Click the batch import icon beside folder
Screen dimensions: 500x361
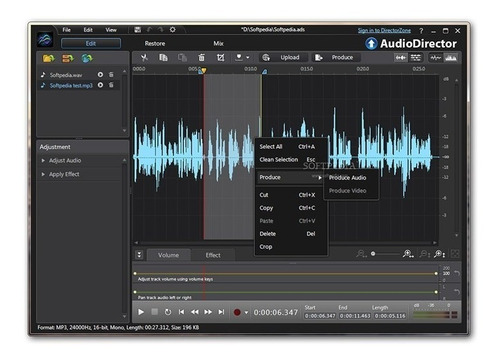point(68,59)
